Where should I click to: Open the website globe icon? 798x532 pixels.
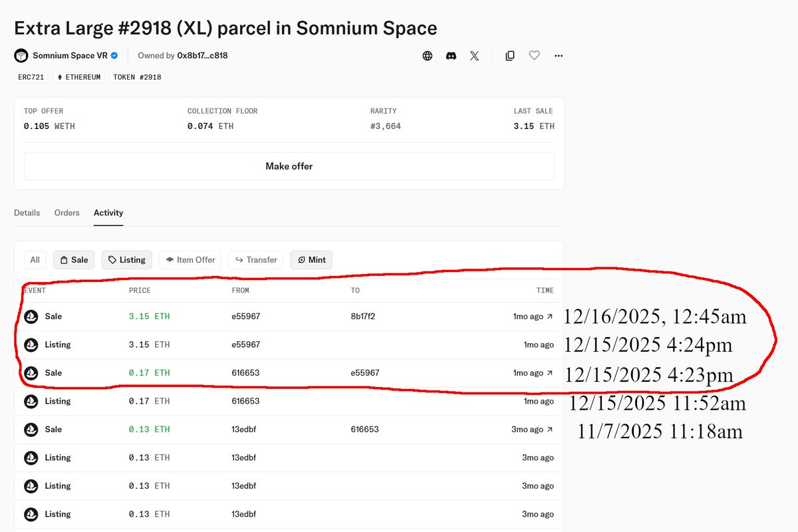pyautogui.click(x=428, y=56)
